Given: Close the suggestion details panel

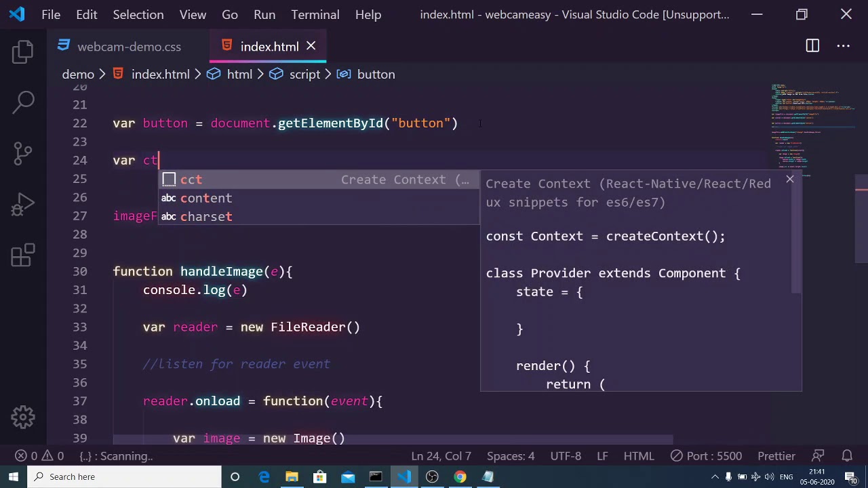Looking at the screenshot, I should pos(789,180).
